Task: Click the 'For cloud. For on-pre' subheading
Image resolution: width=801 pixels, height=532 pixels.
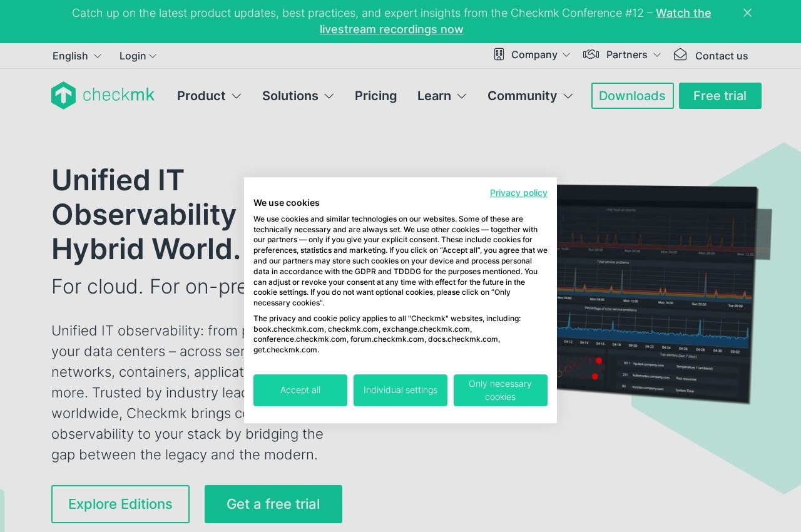Action: tap(148, 287)
